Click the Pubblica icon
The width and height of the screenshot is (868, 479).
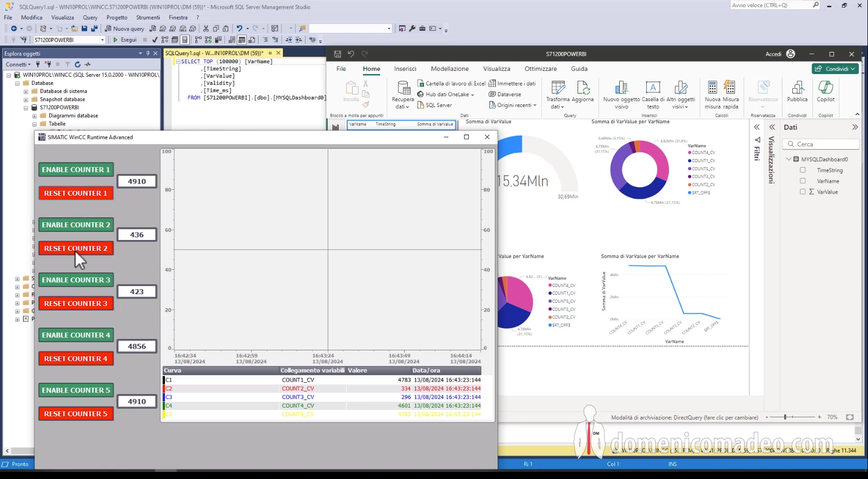point(797,91)
